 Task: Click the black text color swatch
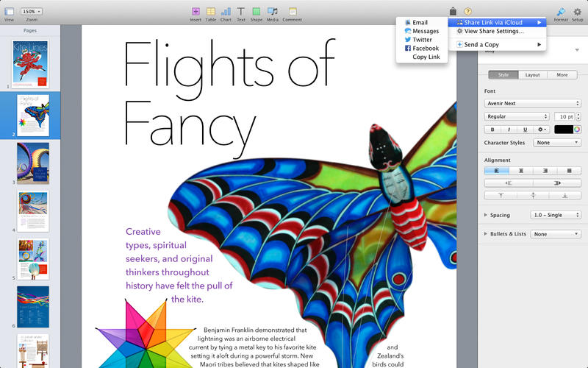[x=563, y=130]
